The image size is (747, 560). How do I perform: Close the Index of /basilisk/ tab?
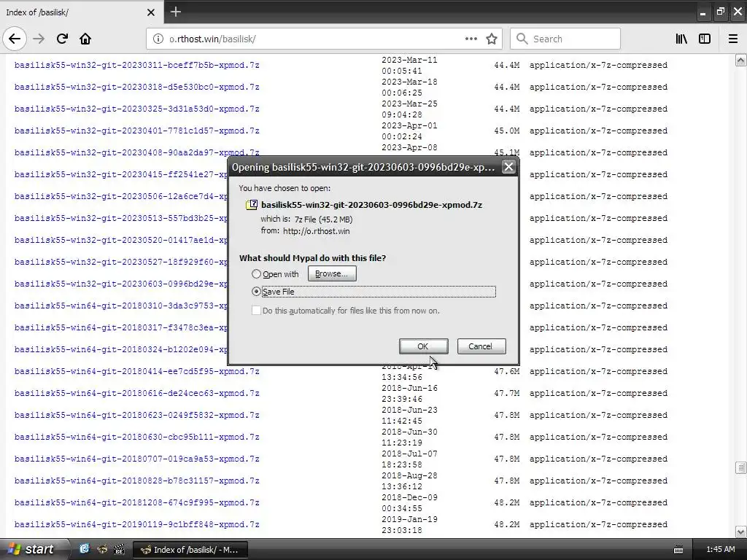pyautogui.click(x=151, y=12)
